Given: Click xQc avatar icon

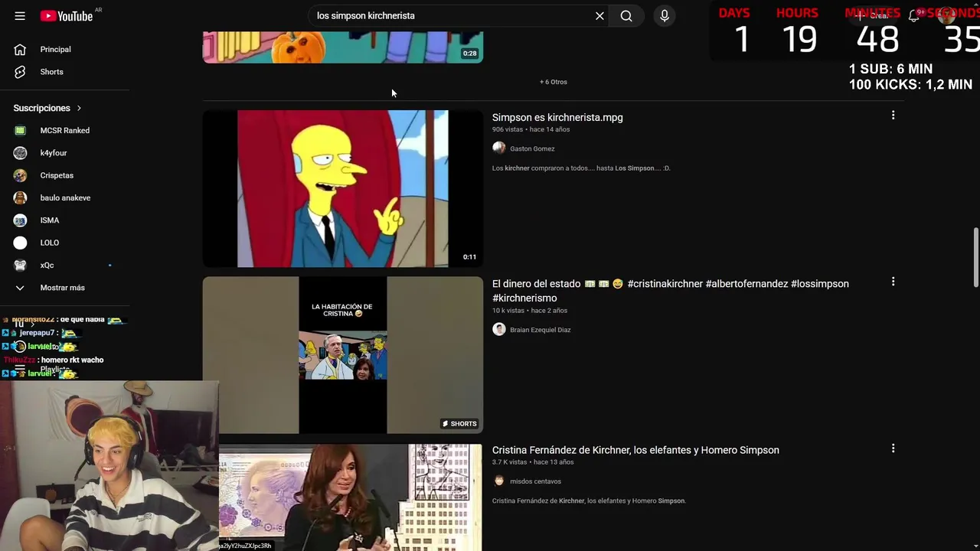Looking at the screenshot, I should 21,266.
